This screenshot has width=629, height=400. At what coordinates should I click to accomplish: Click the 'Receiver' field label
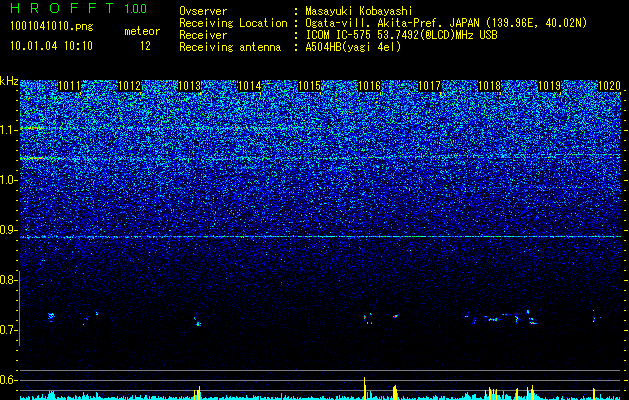203,35
